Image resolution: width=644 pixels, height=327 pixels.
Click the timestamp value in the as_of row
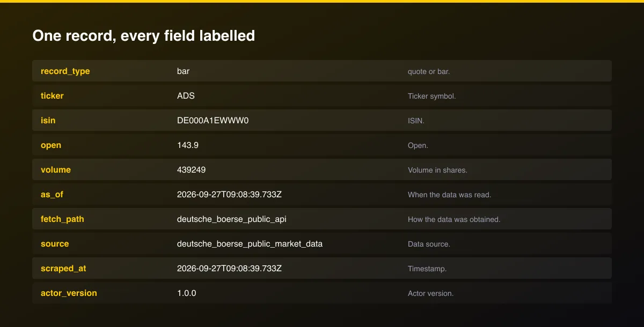[229, 195]
